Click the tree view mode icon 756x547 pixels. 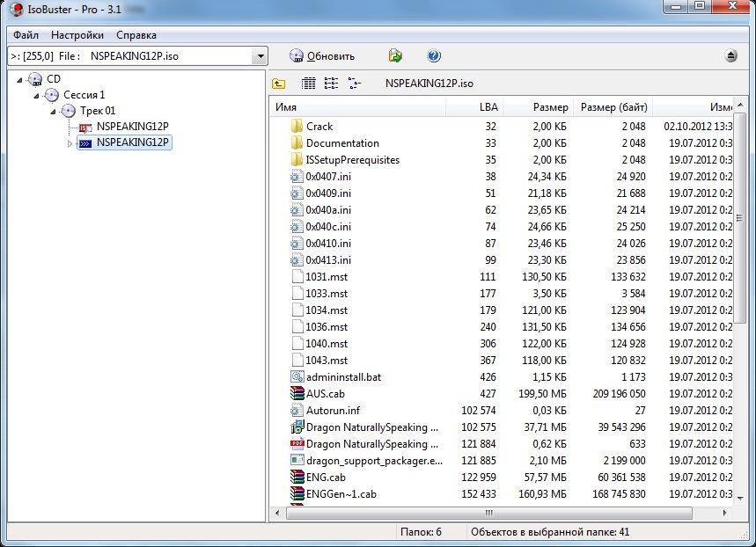354,84
